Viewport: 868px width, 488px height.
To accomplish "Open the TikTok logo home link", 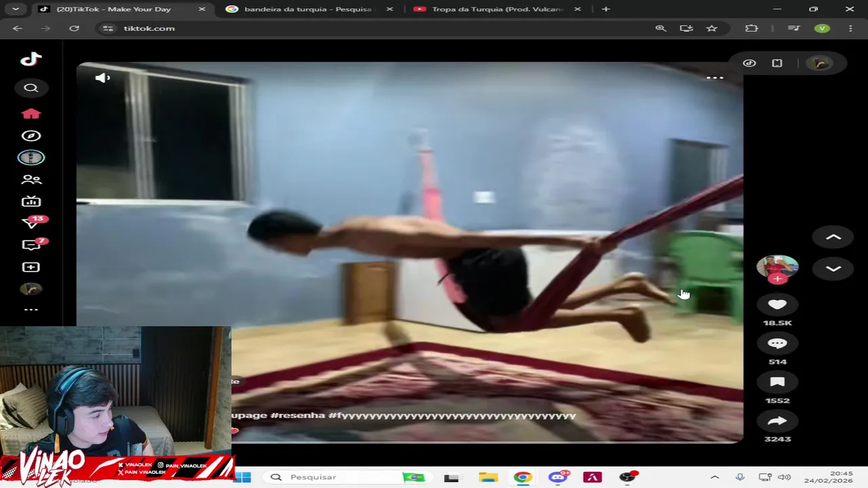I will coord(31,59).
